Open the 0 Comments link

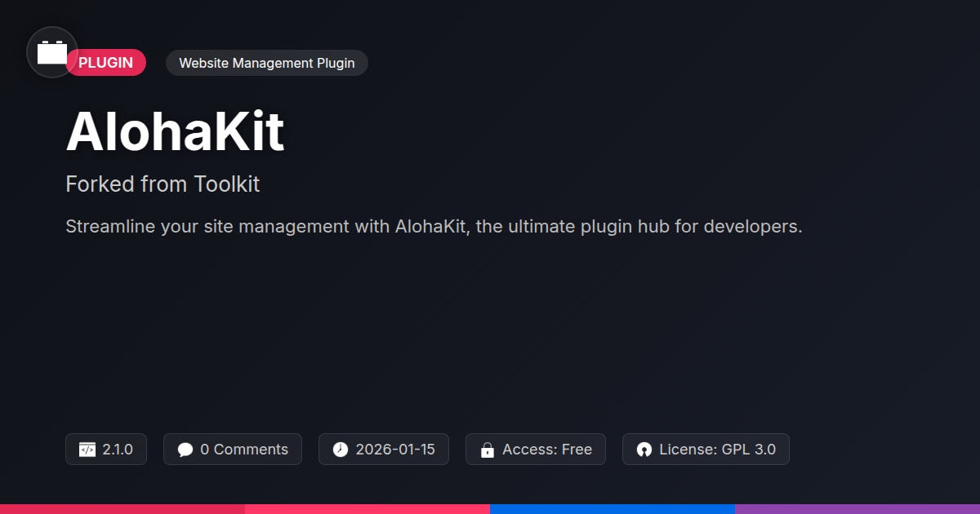tap(244, 450)
